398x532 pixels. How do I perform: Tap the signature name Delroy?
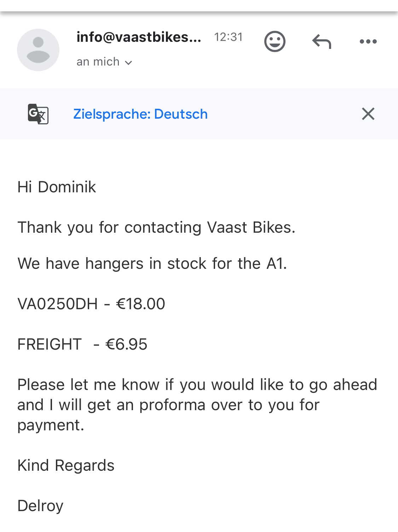click(40, 506)
